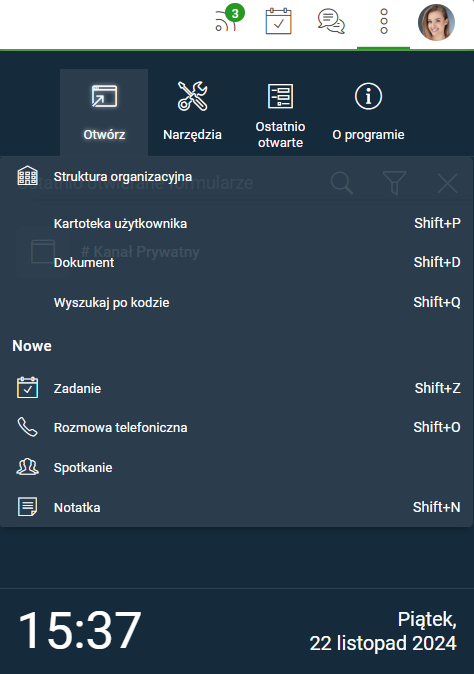
Task: Select the Dokument menu item
Action: [237, 263]
